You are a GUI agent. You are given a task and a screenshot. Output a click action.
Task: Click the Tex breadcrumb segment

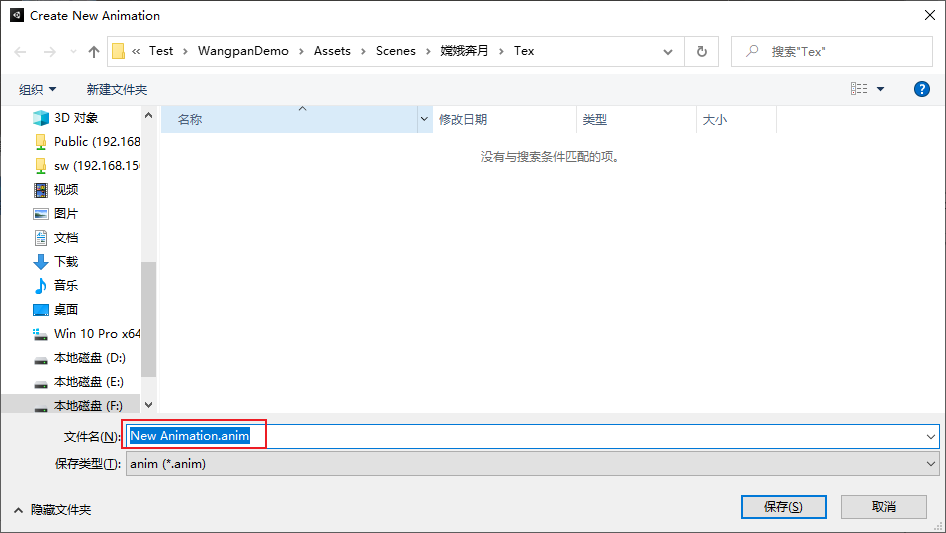pyautogui.click(x=524, y=51)
